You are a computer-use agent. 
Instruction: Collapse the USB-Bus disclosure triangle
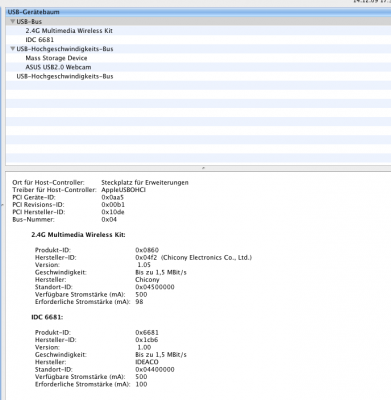tap(13, 22)
